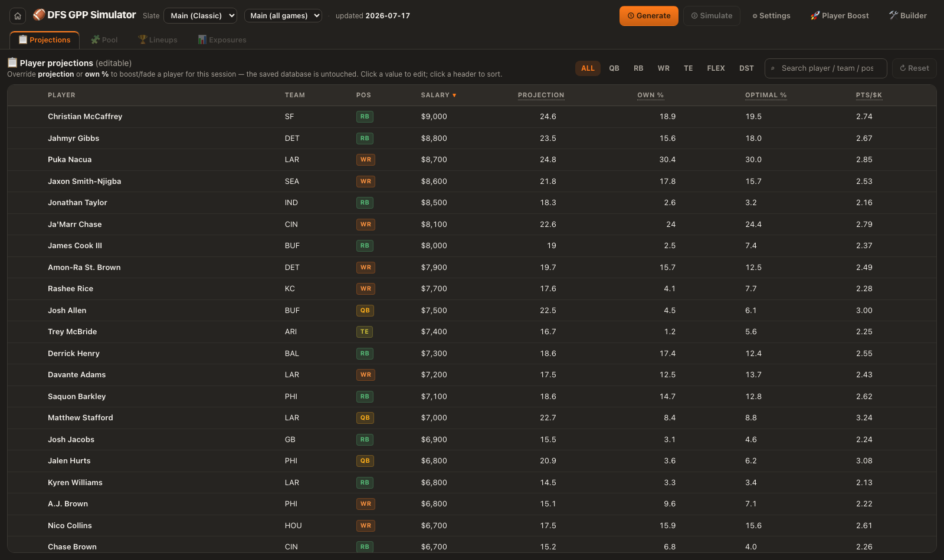This screenshot has height=560, width=944.
Task: Click the Reset button
Action: (914, 68)
